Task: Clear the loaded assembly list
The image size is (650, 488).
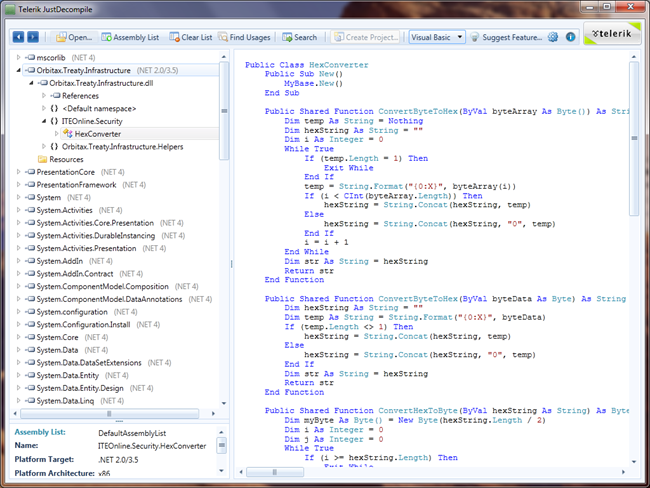Action: 191,37
